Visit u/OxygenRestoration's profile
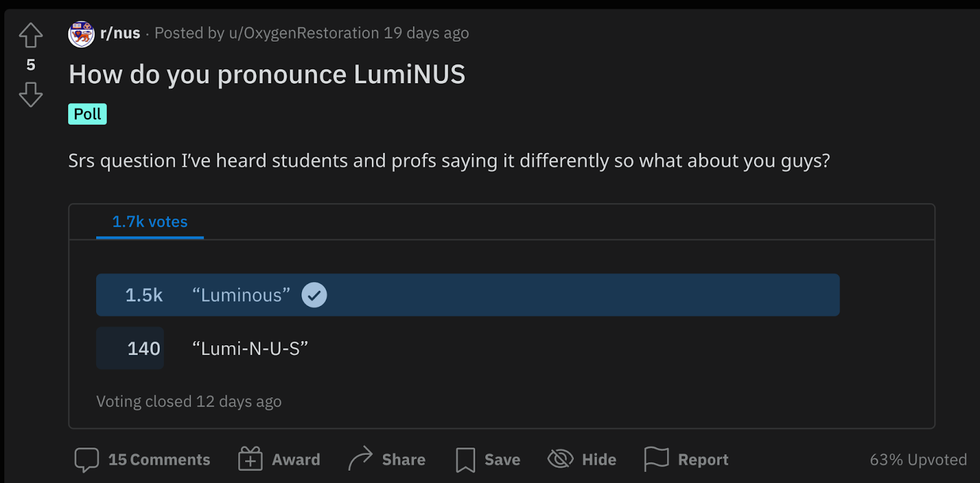980x483 pixels. point(304,33)
